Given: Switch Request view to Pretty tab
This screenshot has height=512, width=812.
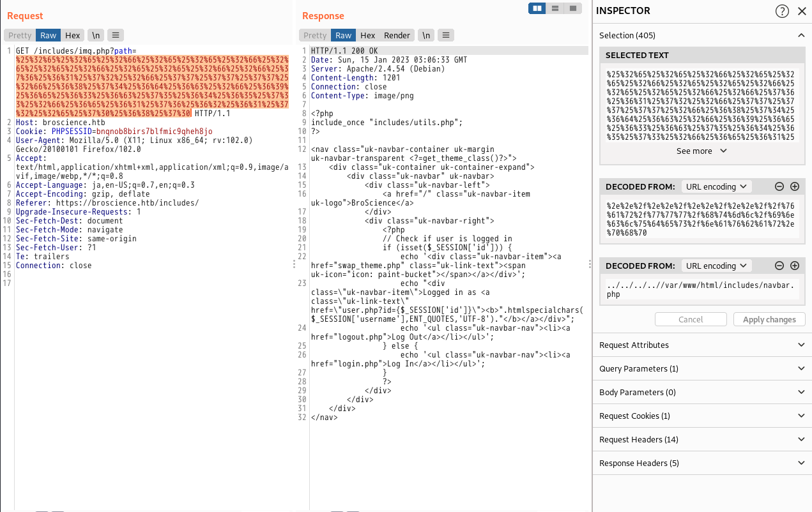Looking at the screenshot, I should (x=20, y=35).
